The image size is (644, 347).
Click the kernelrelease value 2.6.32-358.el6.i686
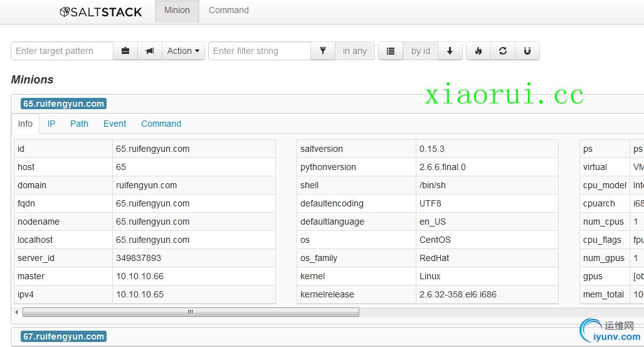(x=458, y=294)
